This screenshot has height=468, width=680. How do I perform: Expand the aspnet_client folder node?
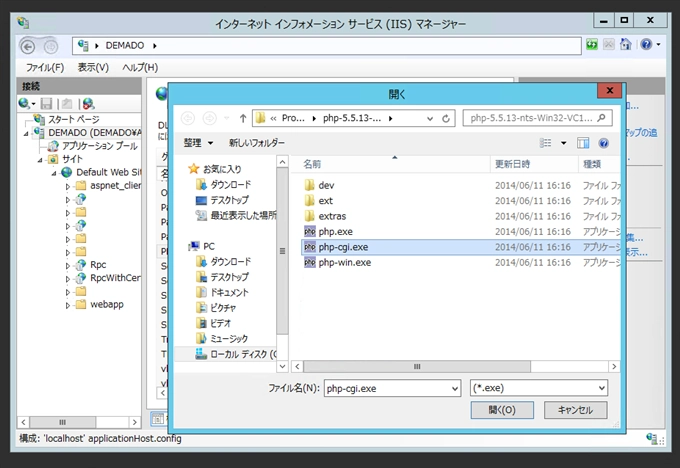pyautogui.click(x=67, y=186)
